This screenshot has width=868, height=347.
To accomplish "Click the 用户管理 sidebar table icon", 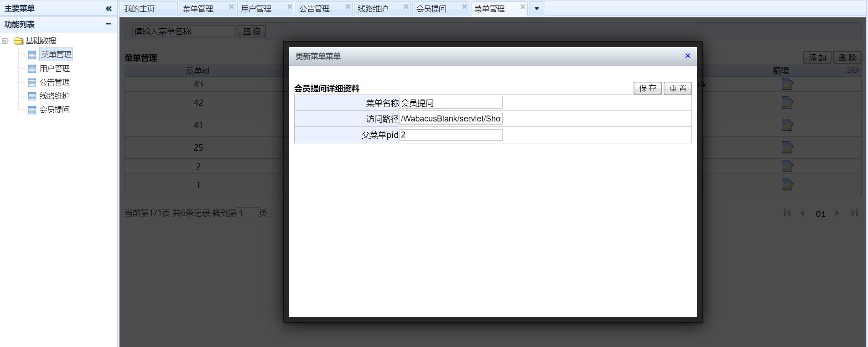I will pos(32,68).
